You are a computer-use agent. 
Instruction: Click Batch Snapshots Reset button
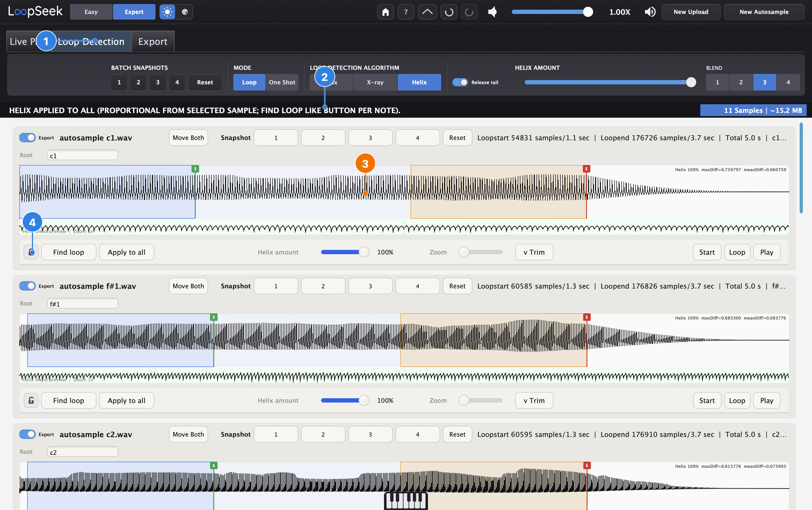pyautogui.click(x=205, y=82)
